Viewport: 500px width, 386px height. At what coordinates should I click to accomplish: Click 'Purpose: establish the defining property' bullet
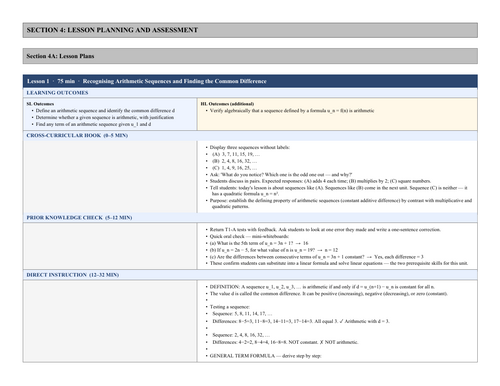(x=340, y=203)
